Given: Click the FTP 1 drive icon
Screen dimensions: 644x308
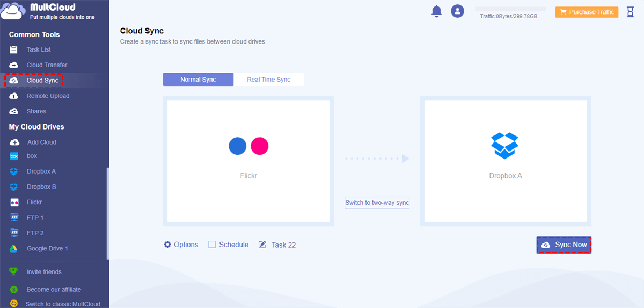Looking at the screenshot, I should [14, 218].
